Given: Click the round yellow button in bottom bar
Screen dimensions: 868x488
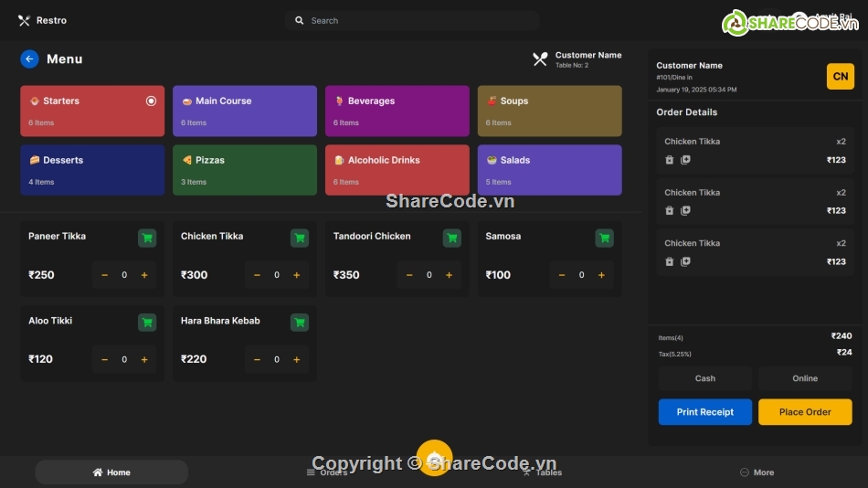Looking at the screenshot, I should pos(434,458).
